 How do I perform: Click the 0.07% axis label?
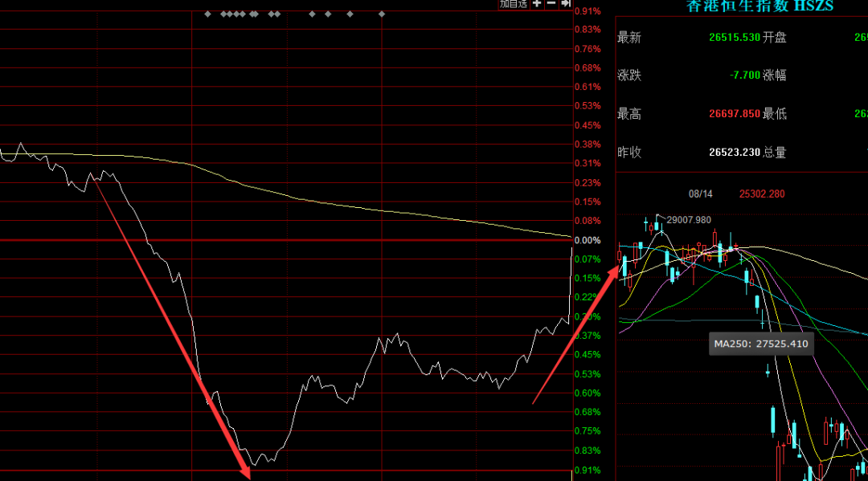[588, 259]
